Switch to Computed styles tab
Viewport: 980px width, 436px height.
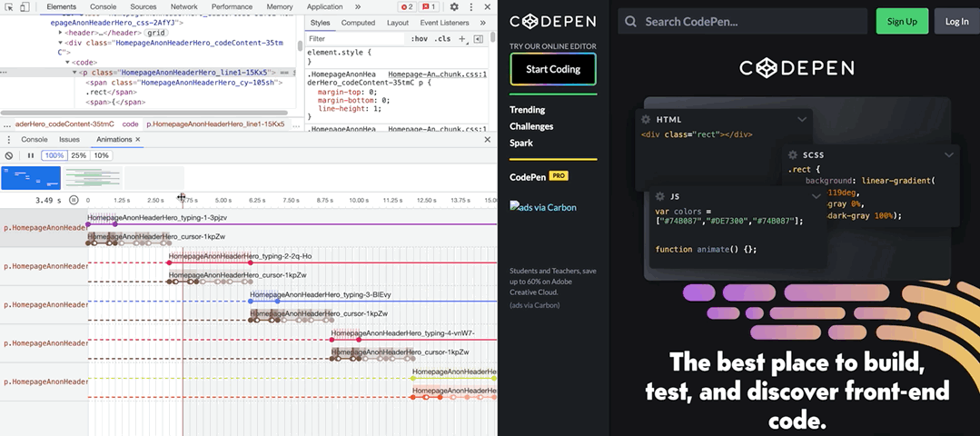point(358,23)
